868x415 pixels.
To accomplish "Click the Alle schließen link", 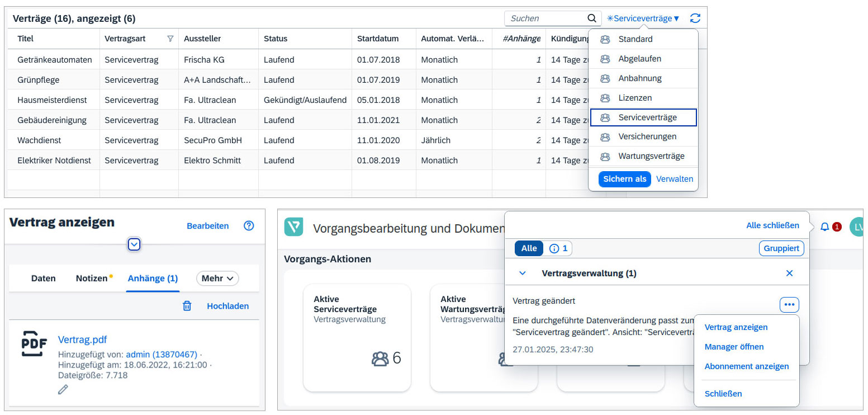I will coord(772,225).
